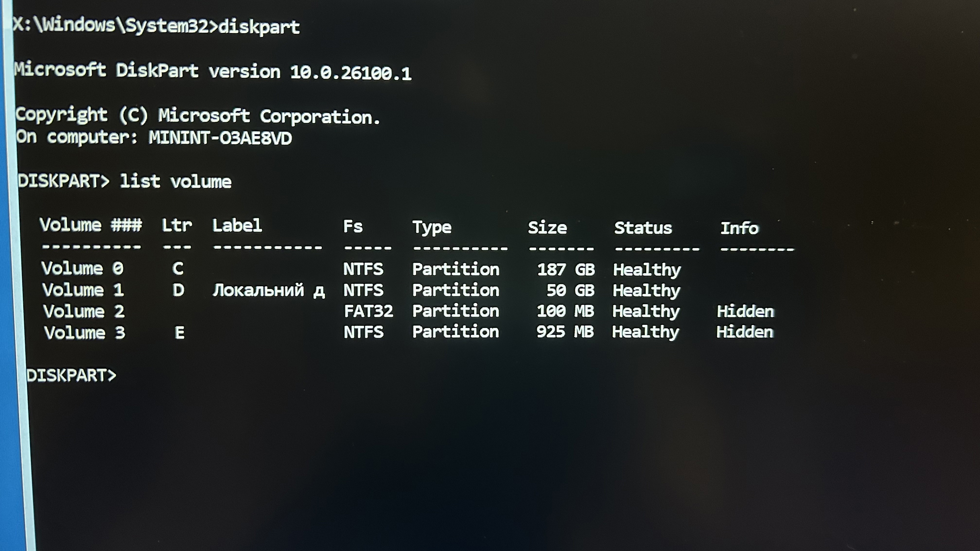This screenshot has width=980, height=551.
Task: Click the Status column header
Action: click(x=643, y=228)
